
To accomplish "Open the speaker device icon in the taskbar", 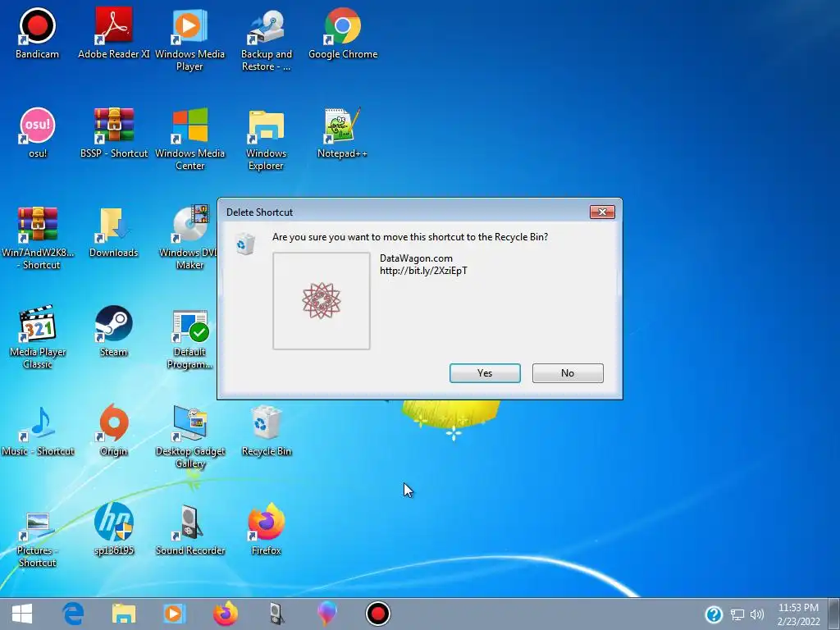I will (276, 614).
